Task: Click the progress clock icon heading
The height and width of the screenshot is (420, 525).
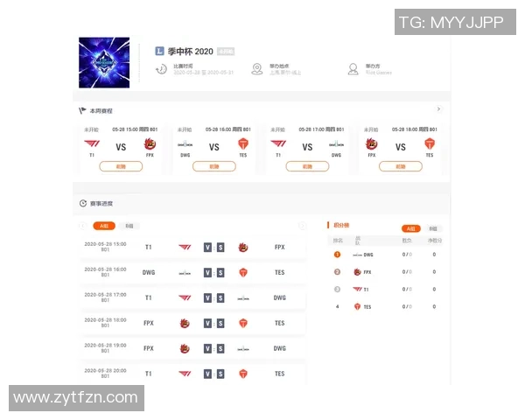Action: coord(83,203)
